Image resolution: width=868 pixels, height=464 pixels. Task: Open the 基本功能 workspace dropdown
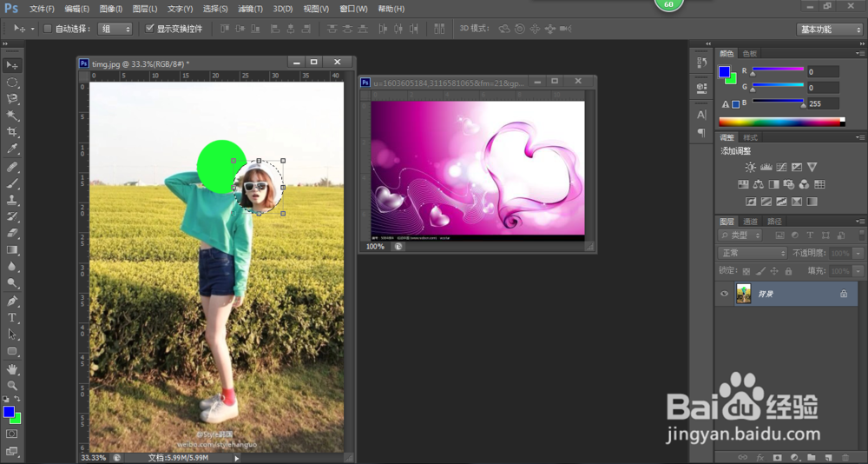[829, 30]
